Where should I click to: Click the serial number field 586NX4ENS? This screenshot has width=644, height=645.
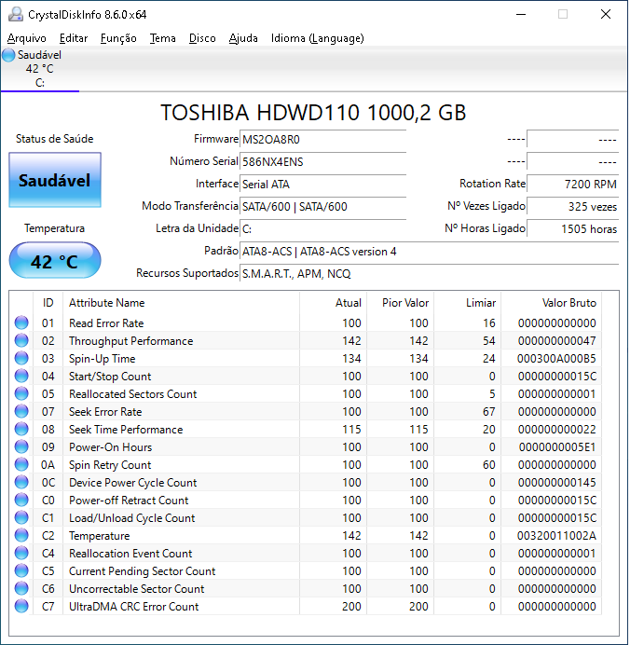(322, 161)
